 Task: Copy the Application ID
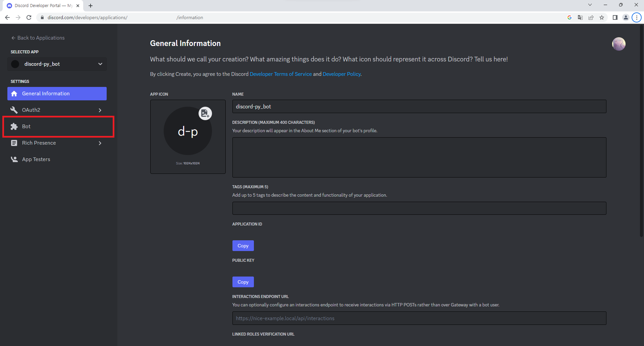[x=243, y=246]
